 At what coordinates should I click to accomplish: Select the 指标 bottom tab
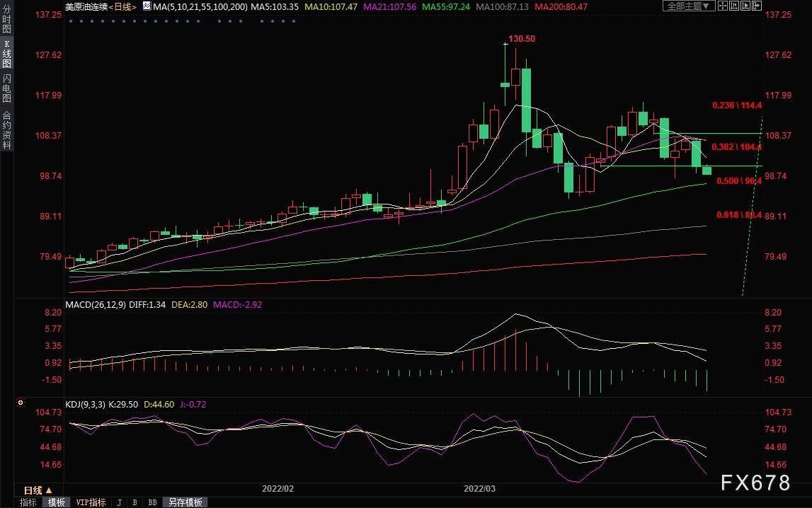click(28, 502)
